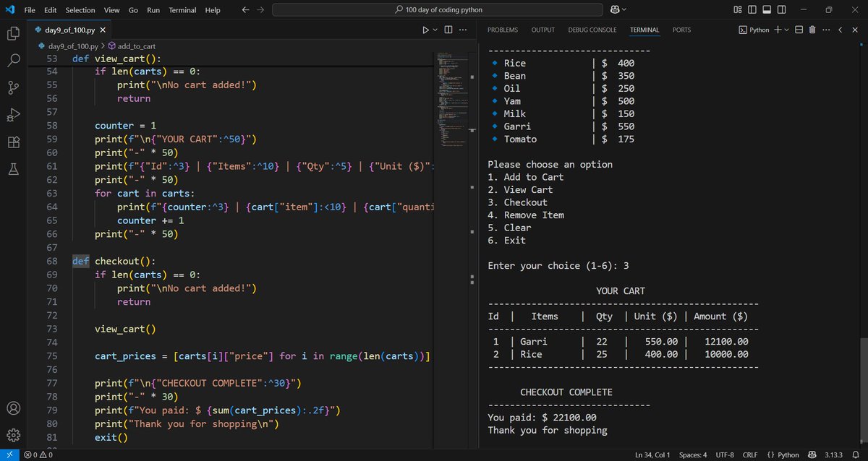Change the CRLF end of line sequence
The height and width of the screenshot is (461, 868).
point(749,454)
